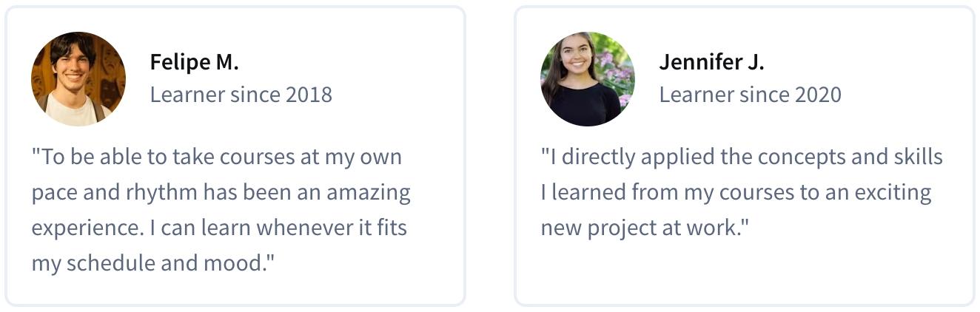Click the first line of Felipe's testimonial quote
Screen dimensions: 980x312
tap(217, 157)
